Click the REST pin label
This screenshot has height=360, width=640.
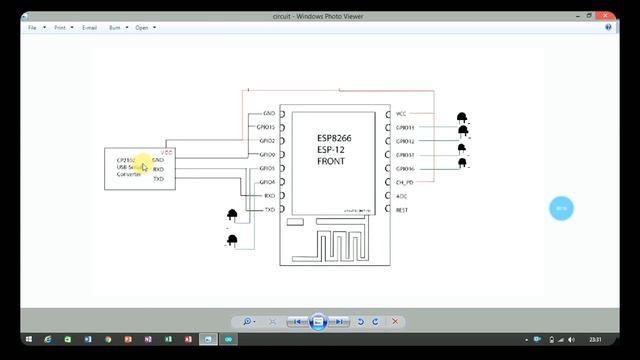tap(402, 210)
